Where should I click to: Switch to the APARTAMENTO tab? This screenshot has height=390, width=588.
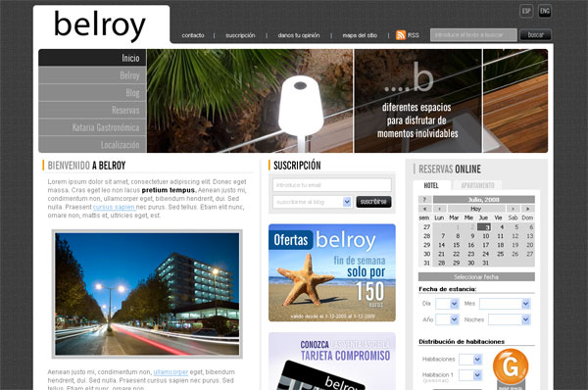pos(477,185)
